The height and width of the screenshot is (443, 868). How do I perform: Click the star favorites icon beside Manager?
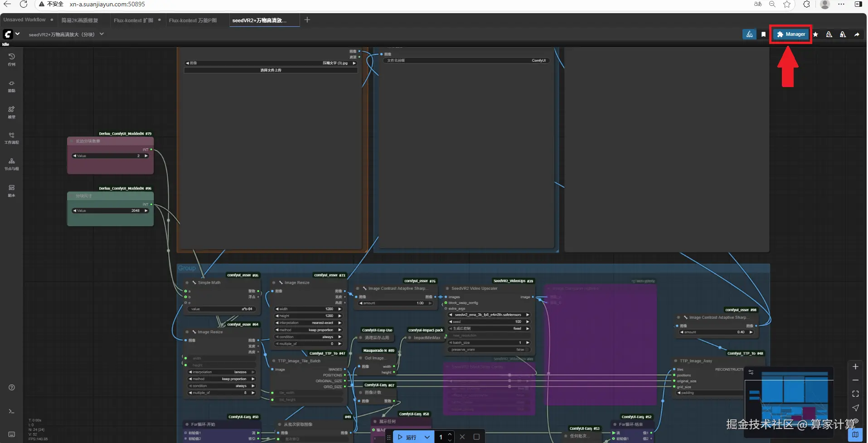pos(815,34)
